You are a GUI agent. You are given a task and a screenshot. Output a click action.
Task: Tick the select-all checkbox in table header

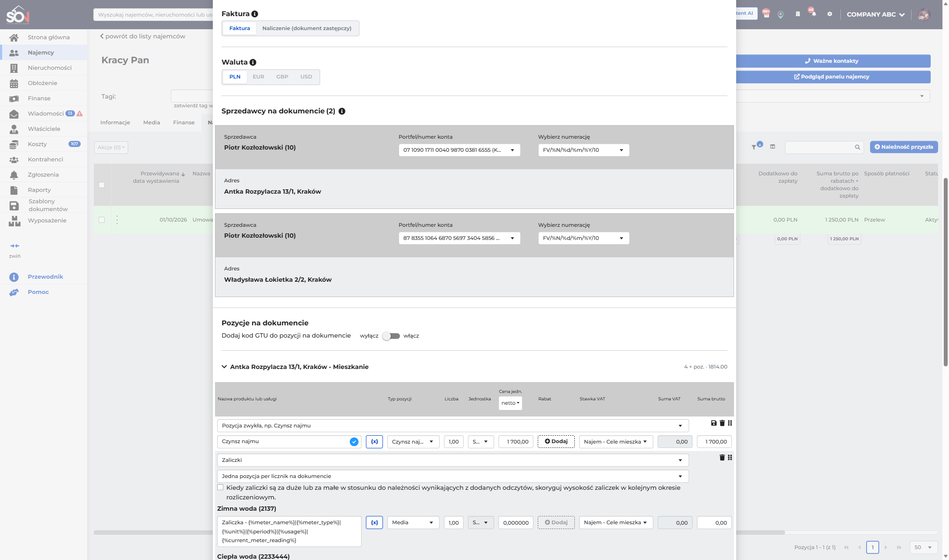pos(102,185)
